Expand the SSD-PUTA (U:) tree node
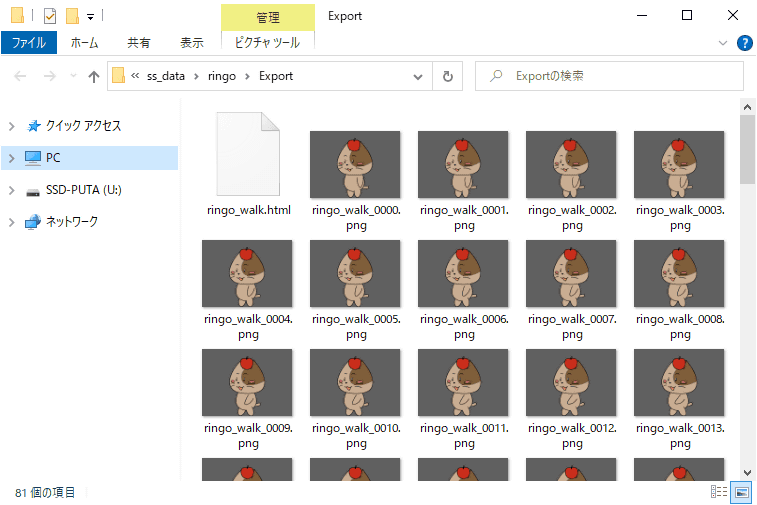 click(x=12, y=190)
